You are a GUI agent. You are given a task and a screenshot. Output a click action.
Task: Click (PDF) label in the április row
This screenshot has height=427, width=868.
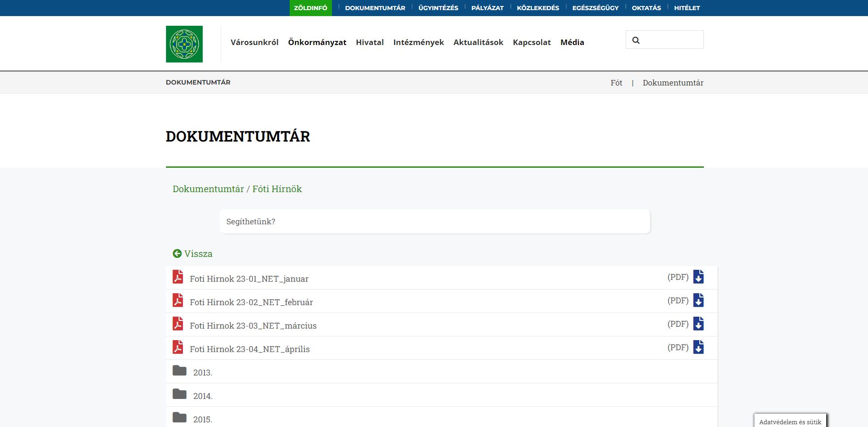coord(678,347)
